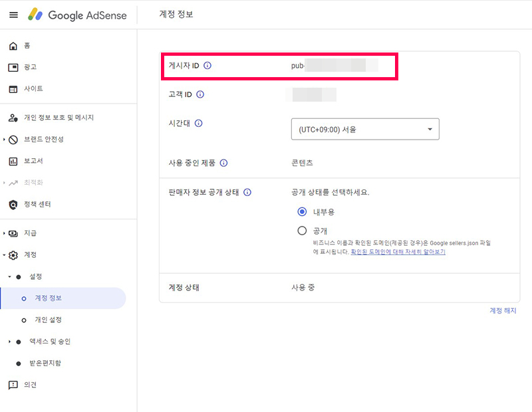This screenshot has height=412, width=532.
Task: Click the 계정 해지 link
Action: point(503,310)
